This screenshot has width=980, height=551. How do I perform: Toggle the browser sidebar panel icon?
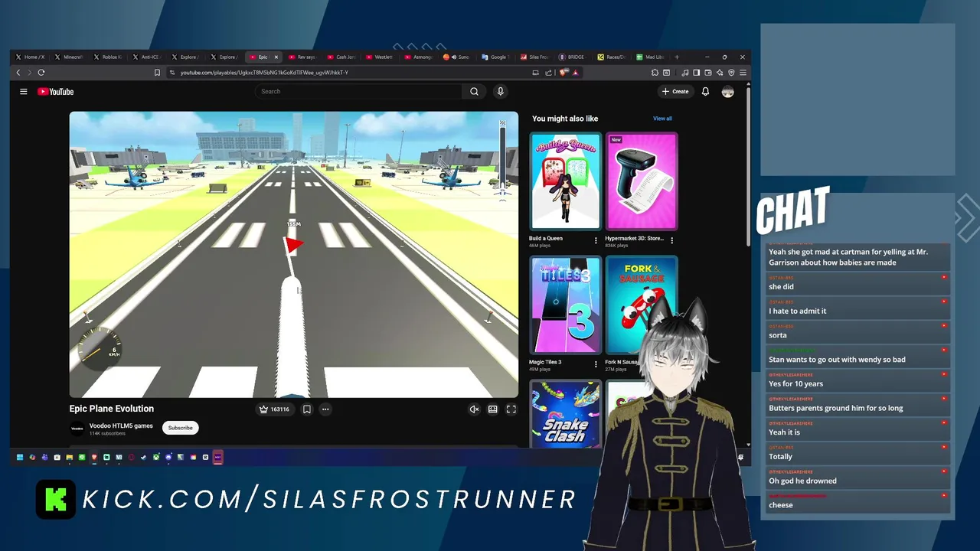pos(697,73)
